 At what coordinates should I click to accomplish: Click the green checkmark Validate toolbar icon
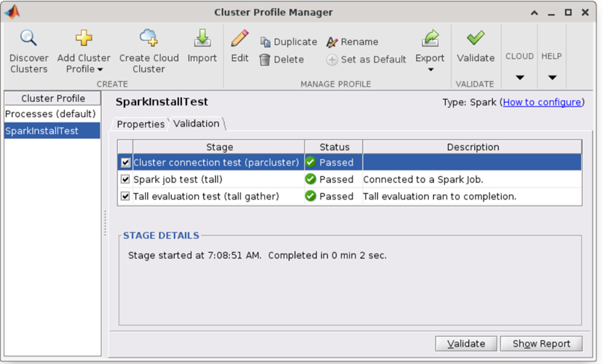pos(476,39)
